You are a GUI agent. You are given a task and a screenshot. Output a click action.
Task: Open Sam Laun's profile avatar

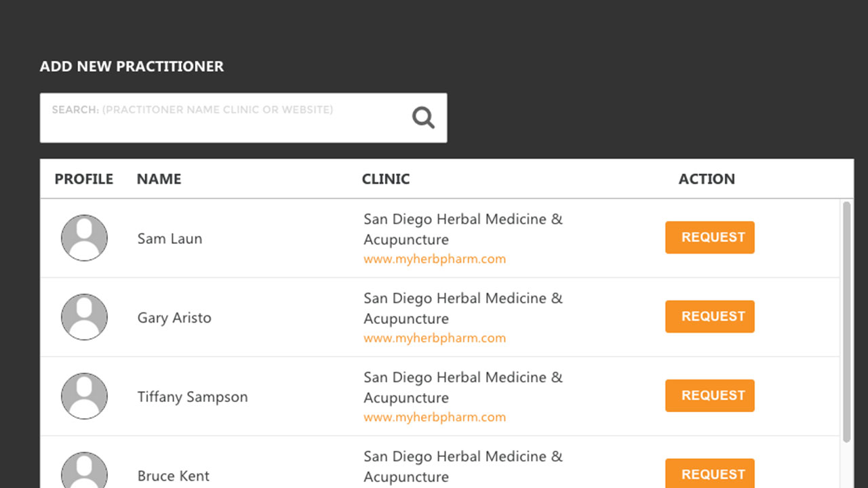[x=84, y=238]
